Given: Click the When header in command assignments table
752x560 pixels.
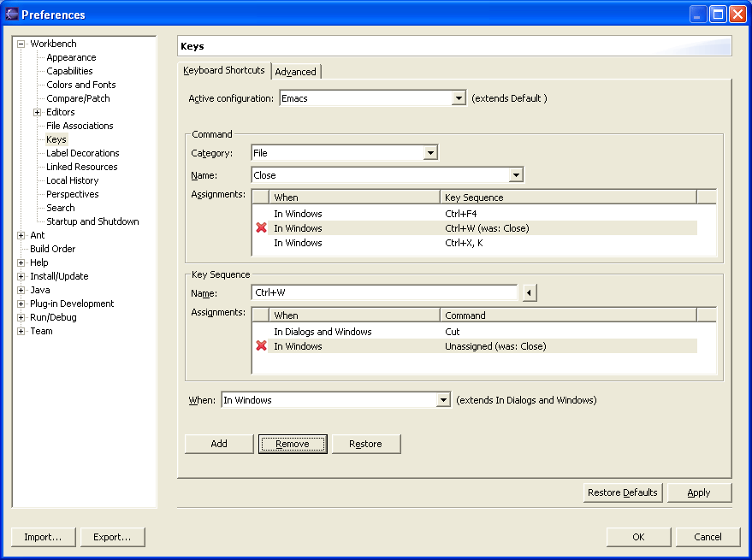Looking at the screenshot, I should point(354,197).
